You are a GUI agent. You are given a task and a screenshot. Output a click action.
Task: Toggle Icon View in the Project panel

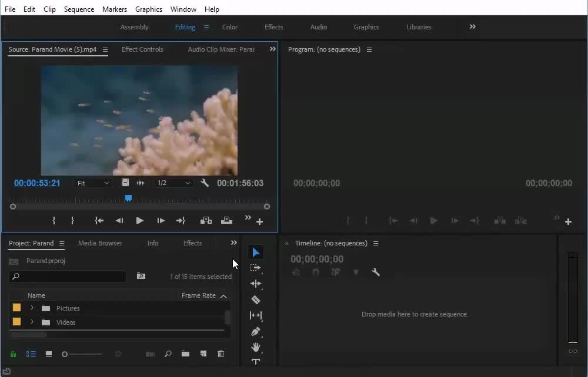(48, 354)
